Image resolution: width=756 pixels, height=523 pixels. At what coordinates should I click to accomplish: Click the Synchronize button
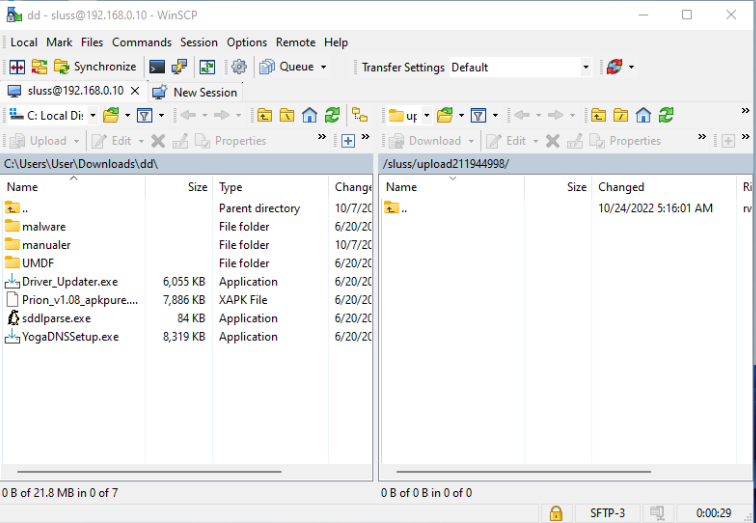95,67
